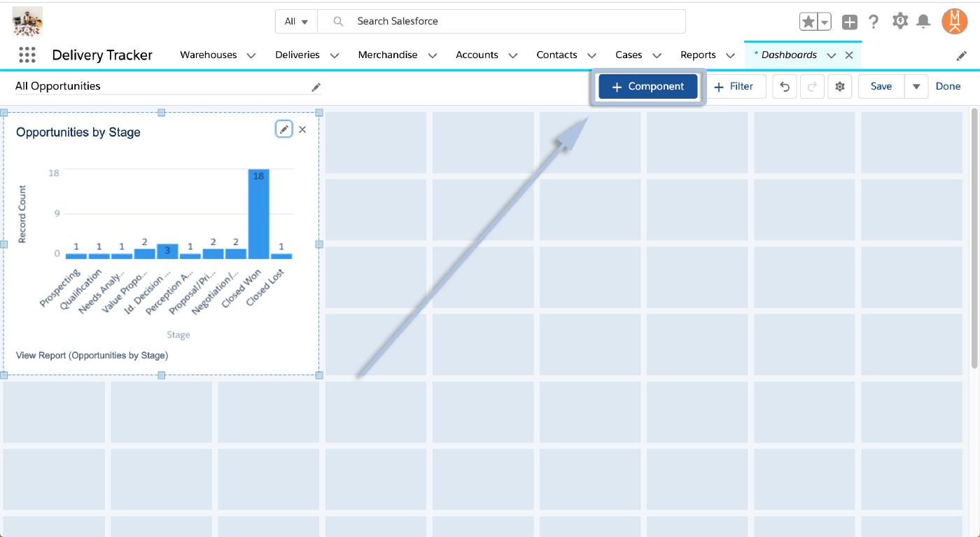Open View Report (Opportunities by Stage) link
980x537 pixels.
[x=92, y=356]
